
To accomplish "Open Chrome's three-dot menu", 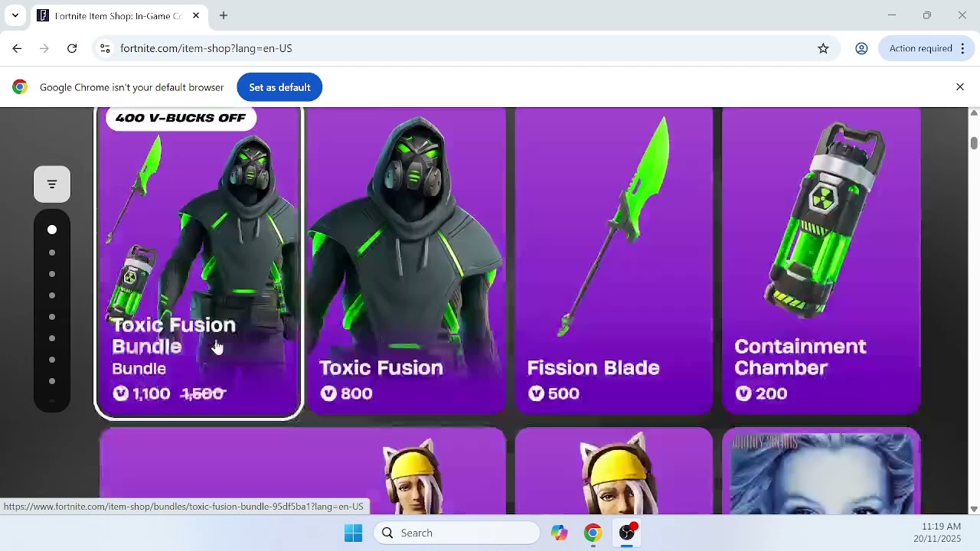I will (x=963, y=48).
